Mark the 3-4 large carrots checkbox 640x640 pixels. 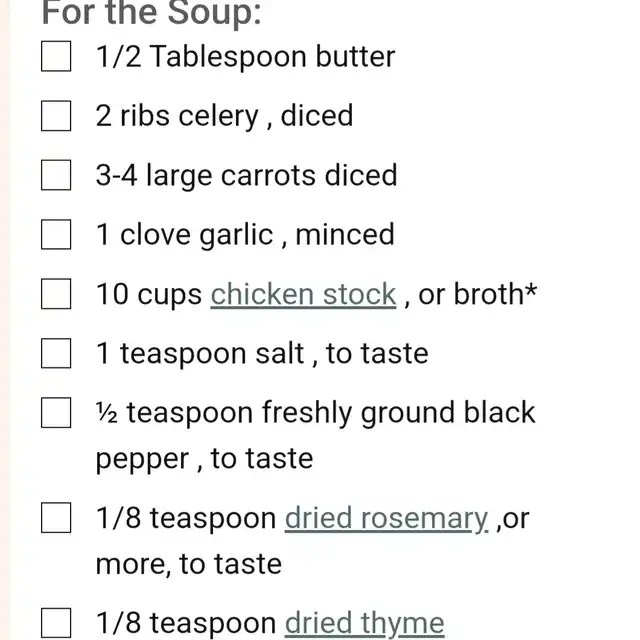tap(56, 175)
